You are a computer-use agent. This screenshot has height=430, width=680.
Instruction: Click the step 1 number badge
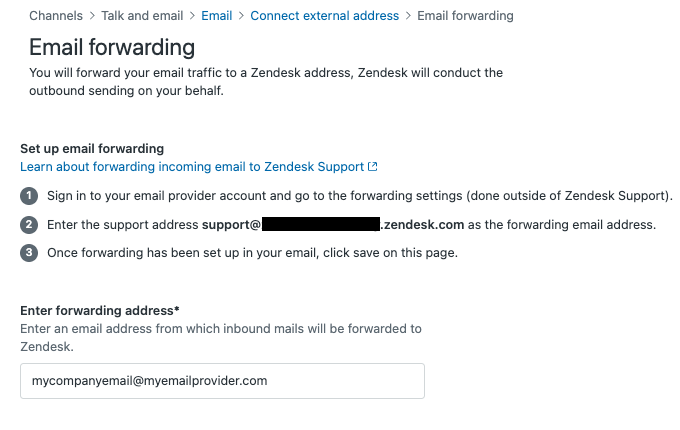click(x=29, y=195)
